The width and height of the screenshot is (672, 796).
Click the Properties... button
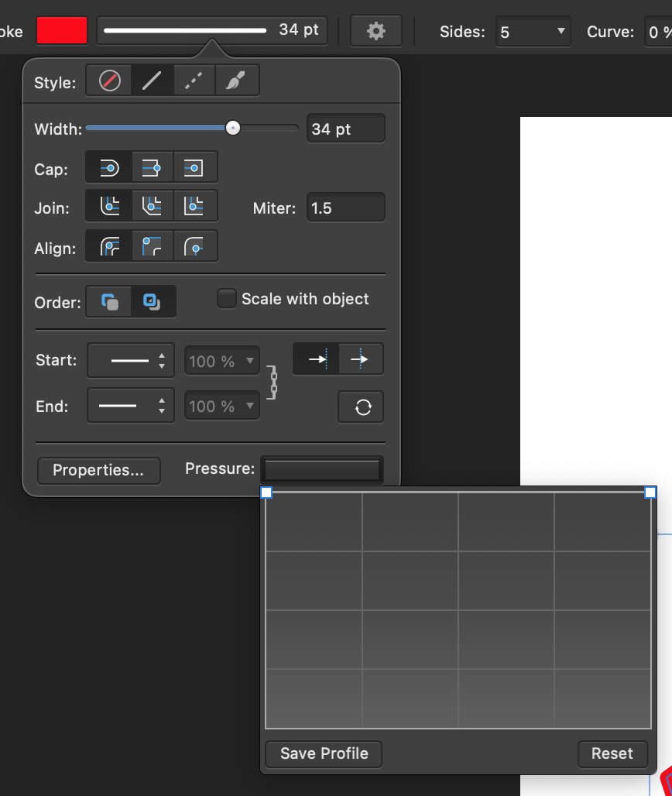click(99, 470)
